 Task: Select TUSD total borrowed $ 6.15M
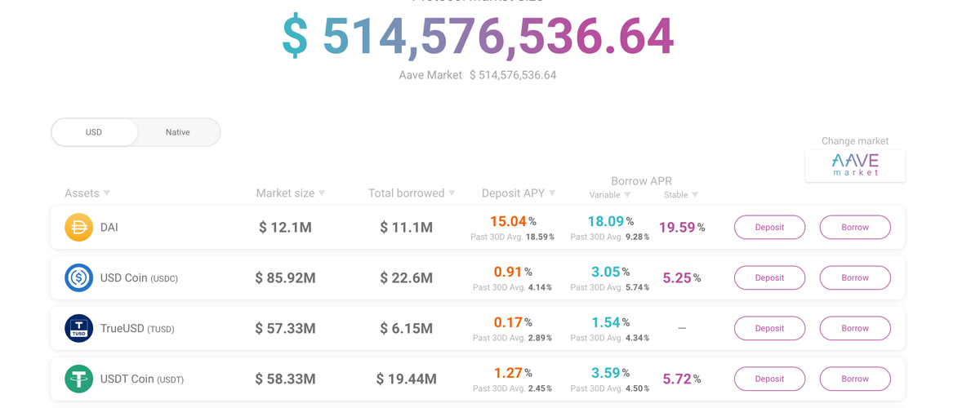[x=406, y=329]
